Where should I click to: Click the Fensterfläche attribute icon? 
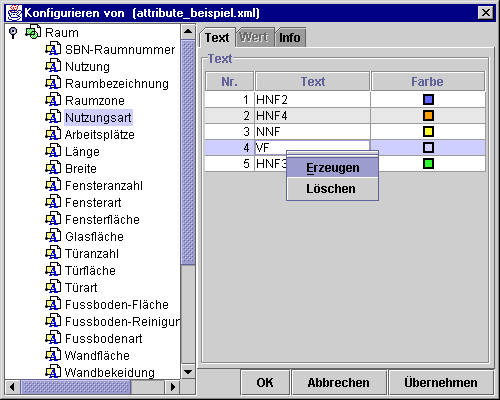point(53,219)
